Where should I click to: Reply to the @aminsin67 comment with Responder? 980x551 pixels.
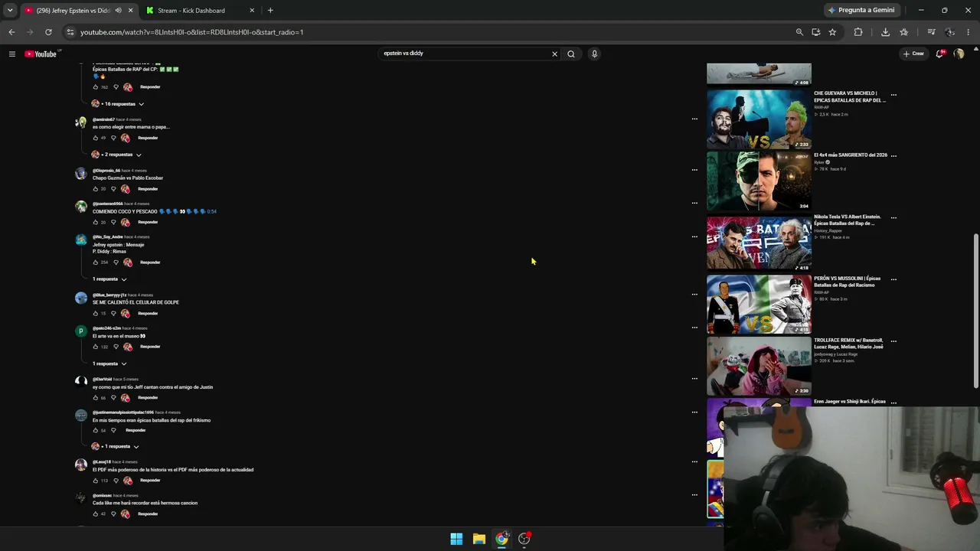point(148,138)
